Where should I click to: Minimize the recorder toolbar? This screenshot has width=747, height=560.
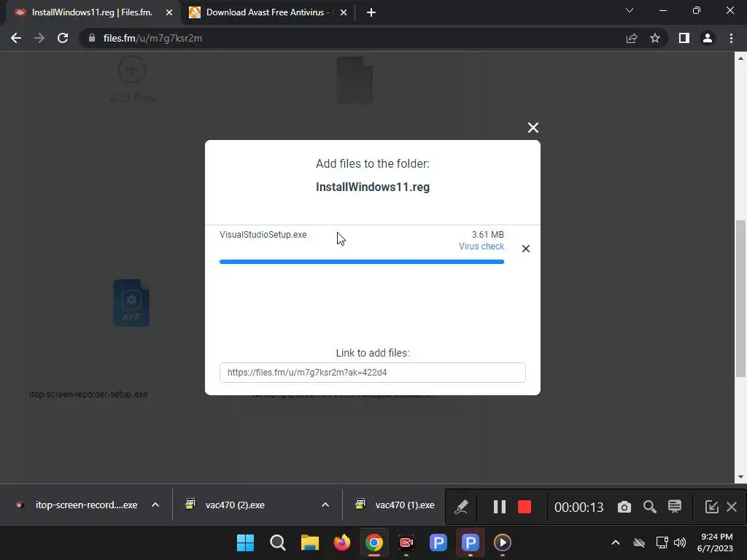pos(712,507)
